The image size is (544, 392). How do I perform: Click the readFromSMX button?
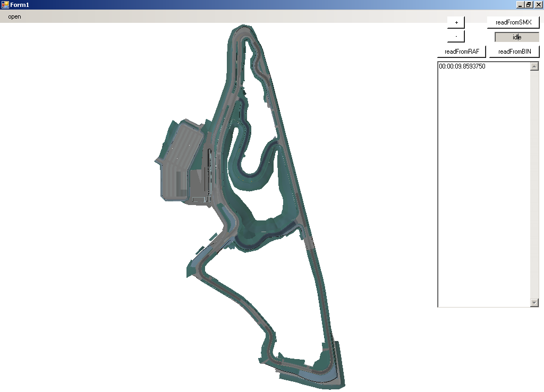(514, 22)
